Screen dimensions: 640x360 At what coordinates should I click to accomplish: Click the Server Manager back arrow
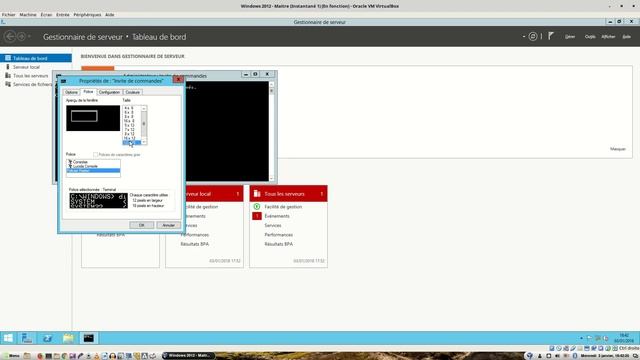[x=10, y=37]
